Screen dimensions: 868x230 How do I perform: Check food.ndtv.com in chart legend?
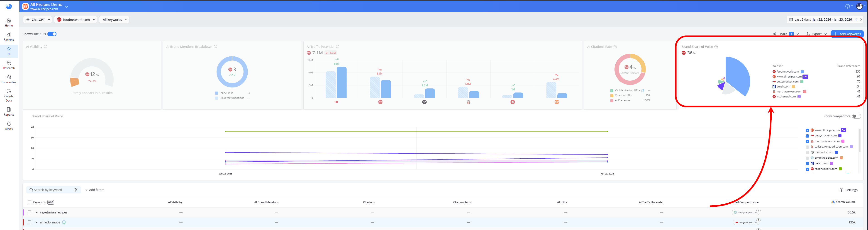coord(807,153)
